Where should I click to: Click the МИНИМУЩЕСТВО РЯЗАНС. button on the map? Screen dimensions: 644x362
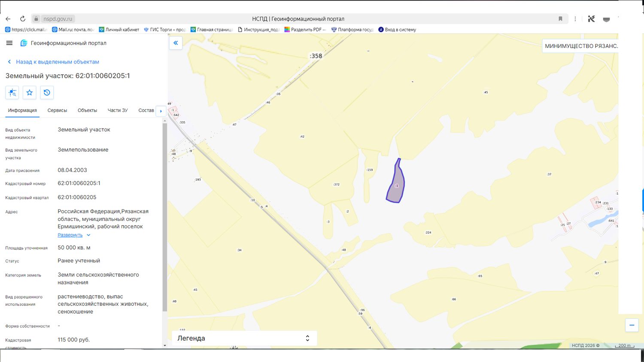(x=580, y=46)
